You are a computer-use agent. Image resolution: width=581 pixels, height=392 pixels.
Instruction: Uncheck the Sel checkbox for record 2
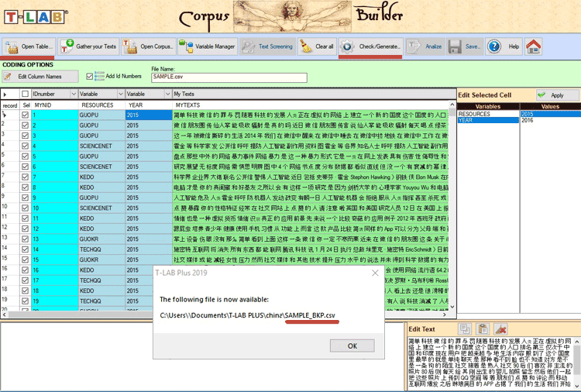pos(25,126)
